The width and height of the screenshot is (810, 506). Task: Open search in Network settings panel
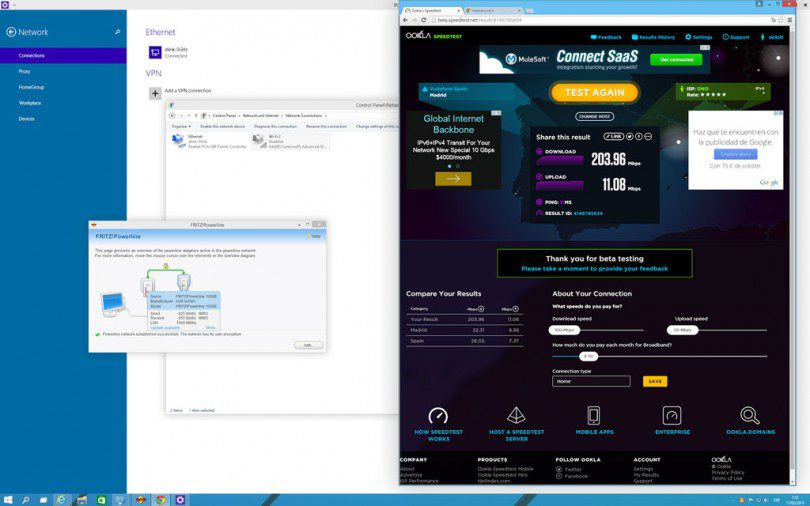117,32
